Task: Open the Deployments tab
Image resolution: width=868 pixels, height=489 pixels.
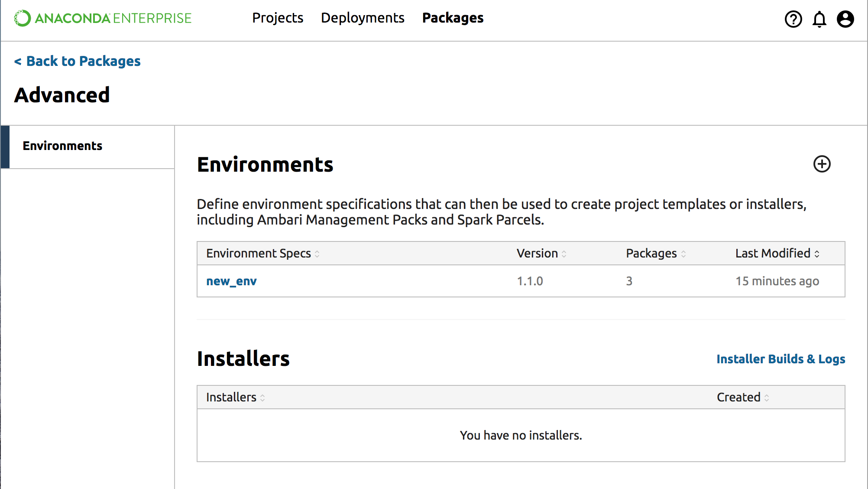Action: (x=363, y=18)
